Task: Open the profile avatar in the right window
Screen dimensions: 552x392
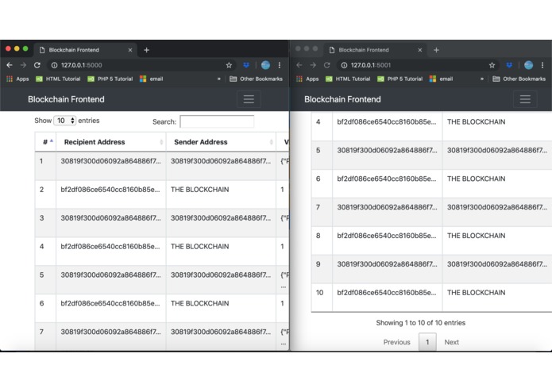Action: [528, 65]
